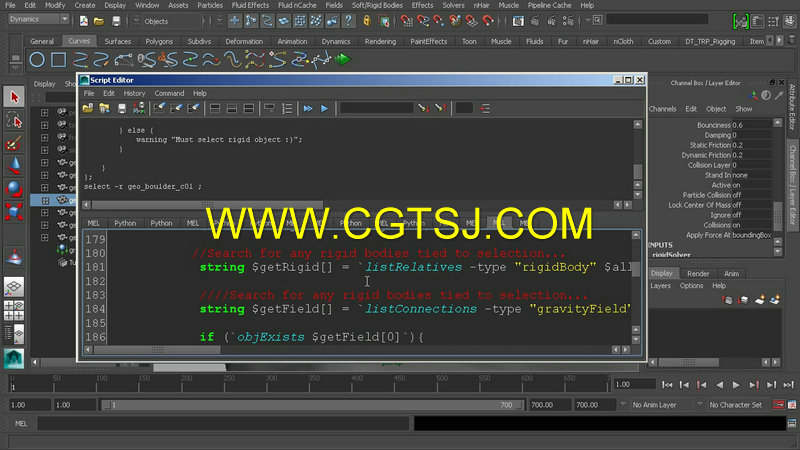Click the current frame field showing 1.00
This screenshot has width=800, height=450.
pyautogui.click(x=634, y=384)
